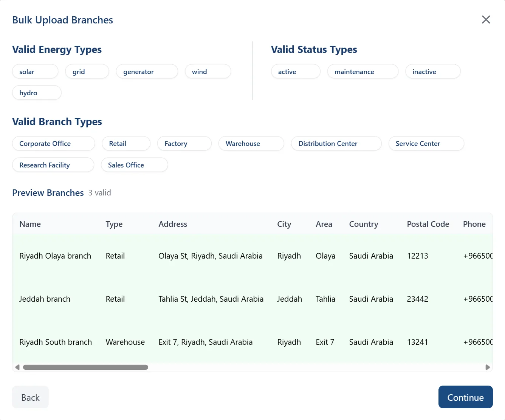Click postal code 13241

(x=417, y=342)
